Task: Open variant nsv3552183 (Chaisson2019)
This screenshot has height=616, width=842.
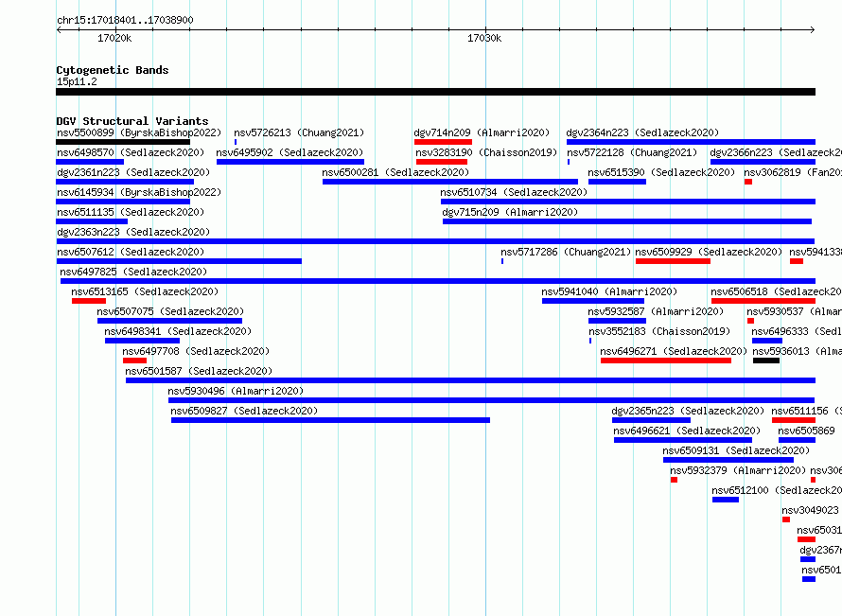Action: tap(659, 331)
